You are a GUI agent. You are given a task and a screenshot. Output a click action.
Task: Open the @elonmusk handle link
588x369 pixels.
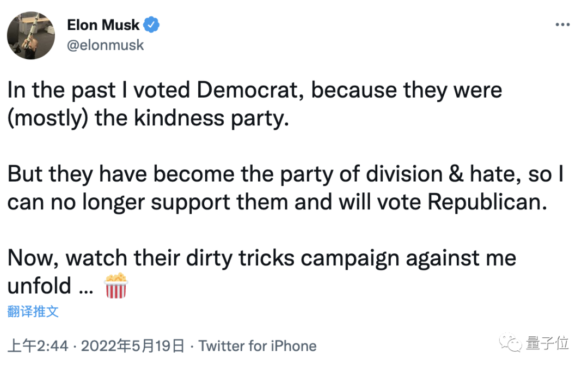pos(105,45)
